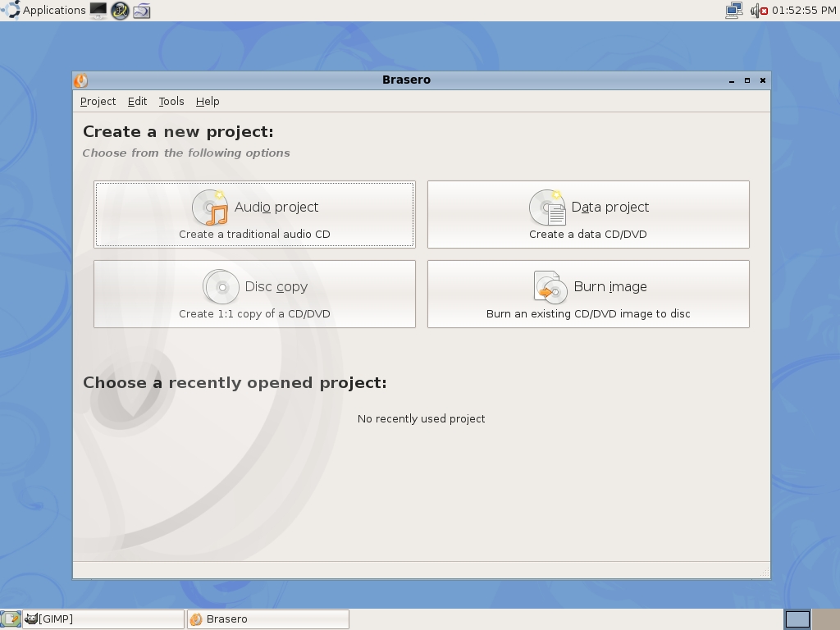Screen dimensions: 840x630
Task: Click the round yellow launcher icon in top panel
Action: (x=120, y=10)
